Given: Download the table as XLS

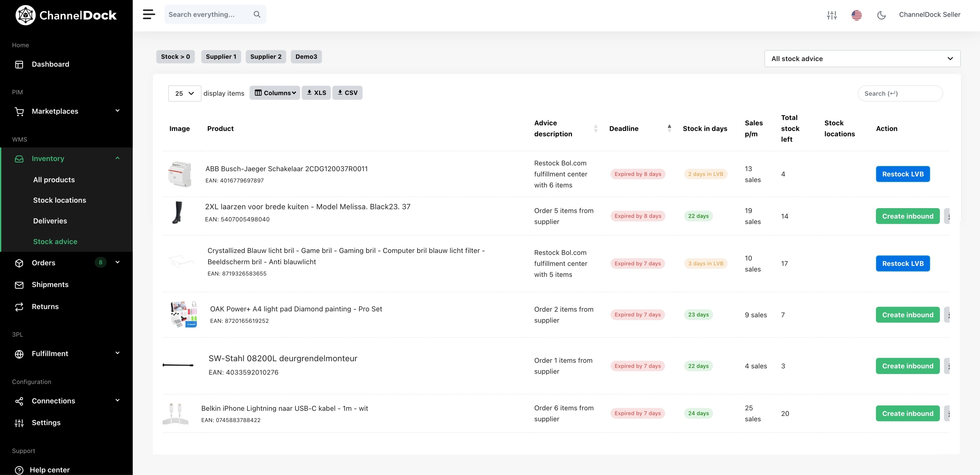Looking at the screenshot, I should pos(316,93).
